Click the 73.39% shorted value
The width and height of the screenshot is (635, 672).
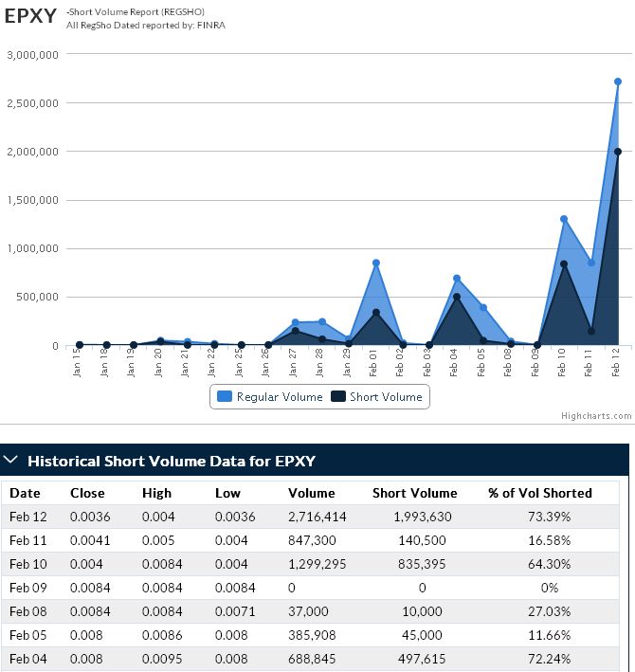click(x=550, y=517)
